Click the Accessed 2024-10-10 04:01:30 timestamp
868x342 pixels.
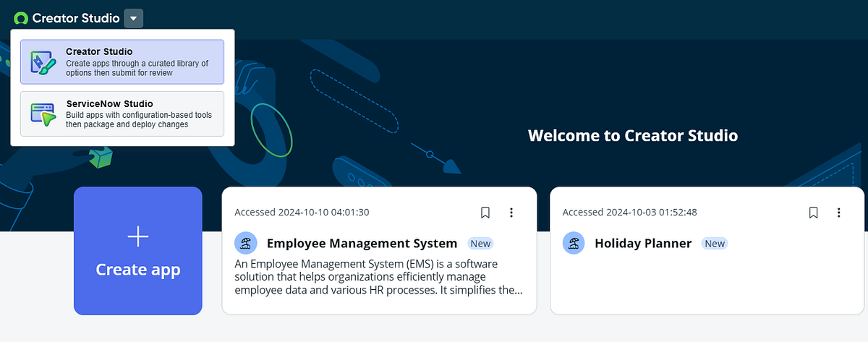point(302,213)
